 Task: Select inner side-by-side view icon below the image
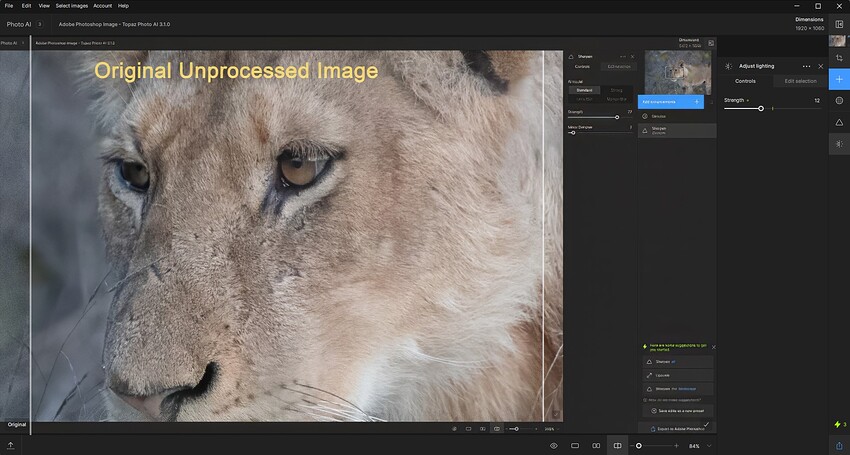pyautogui.click(x=482, y=429)
